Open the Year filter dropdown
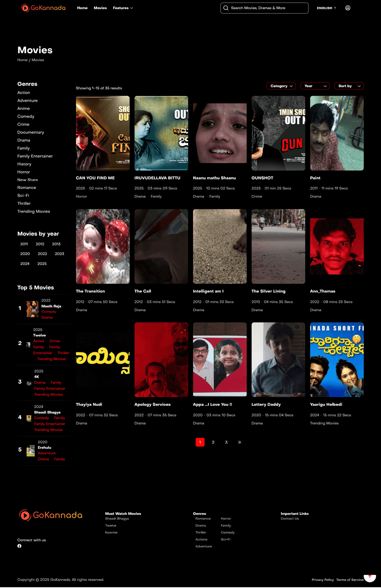381x588 pixels. [x=315, y=86]
